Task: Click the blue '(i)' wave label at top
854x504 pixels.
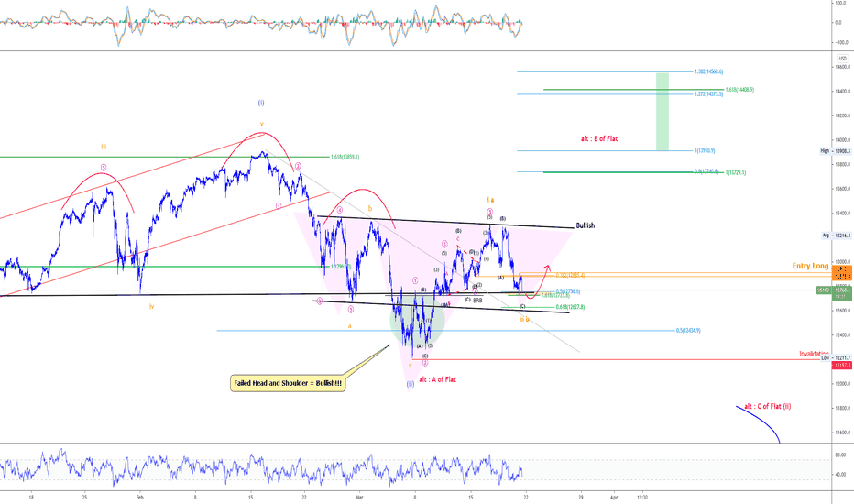Action: click(261, 103)
